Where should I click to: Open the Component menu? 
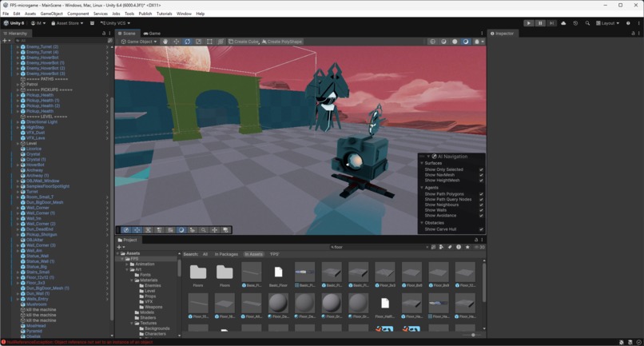pyautogui.click(x=78, y=14)
